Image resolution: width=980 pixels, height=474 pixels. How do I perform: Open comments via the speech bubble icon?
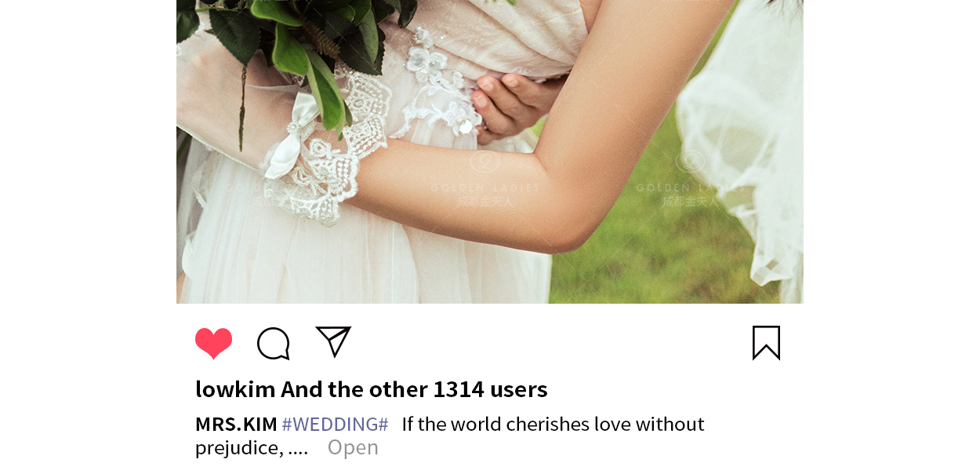(x=274, y=344)
